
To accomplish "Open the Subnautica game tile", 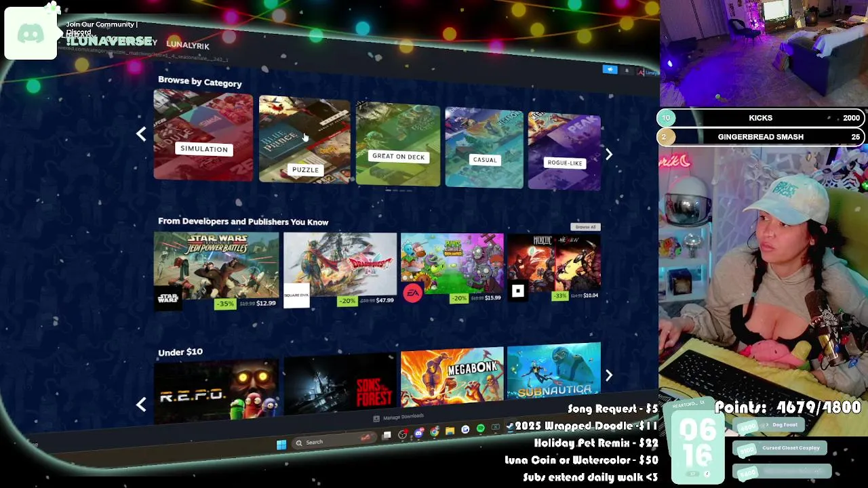I will pos(554,371).
